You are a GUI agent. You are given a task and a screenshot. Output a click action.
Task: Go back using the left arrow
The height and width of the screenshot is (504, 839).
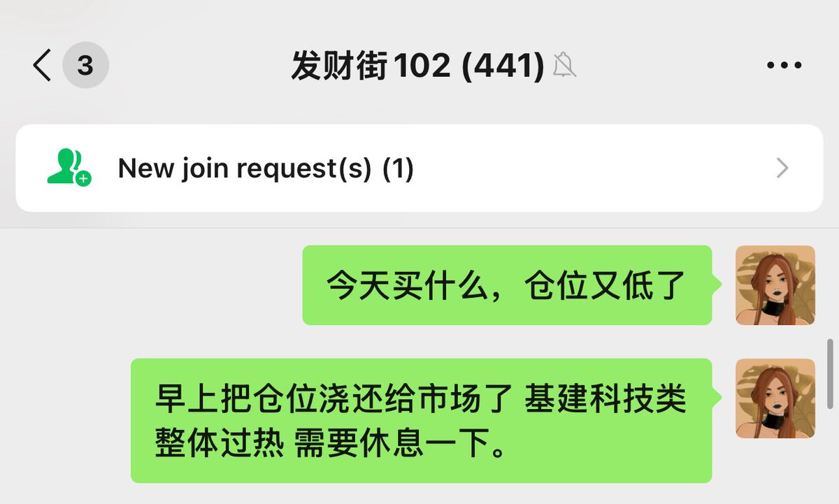tap(42, 66)
